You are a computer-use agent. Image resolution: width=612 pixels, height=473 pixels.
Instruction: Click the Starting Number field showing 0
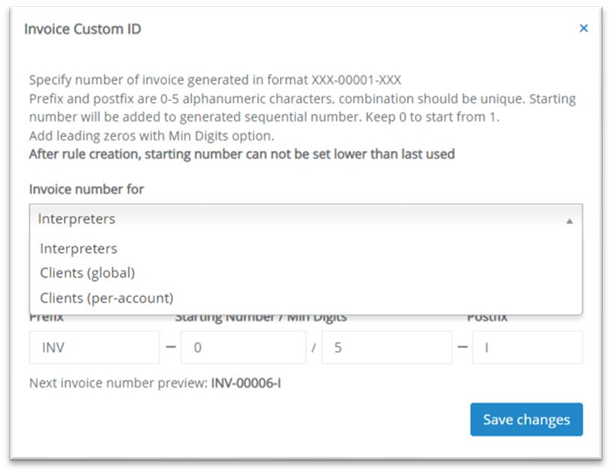246,348
